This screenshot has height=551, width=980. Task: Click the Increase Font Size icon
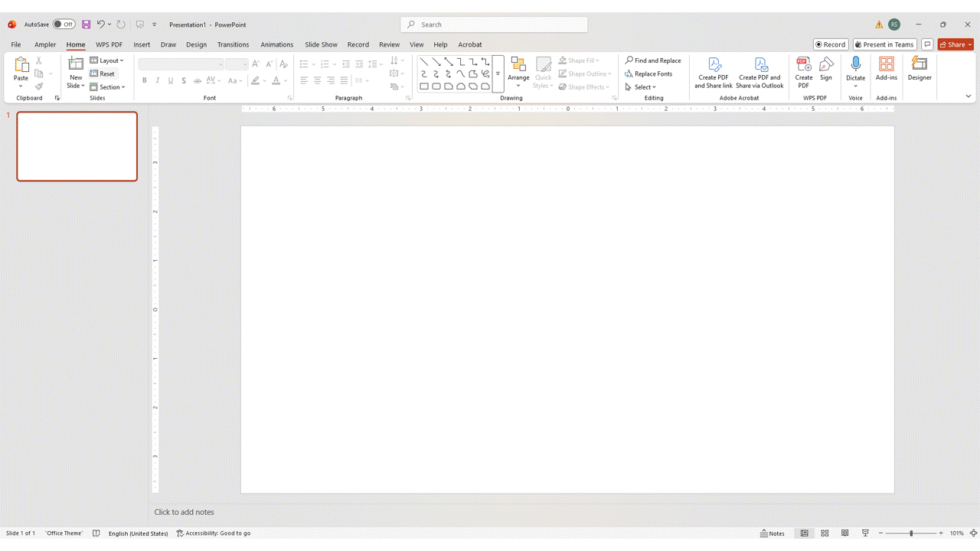(x=256, y=64)
